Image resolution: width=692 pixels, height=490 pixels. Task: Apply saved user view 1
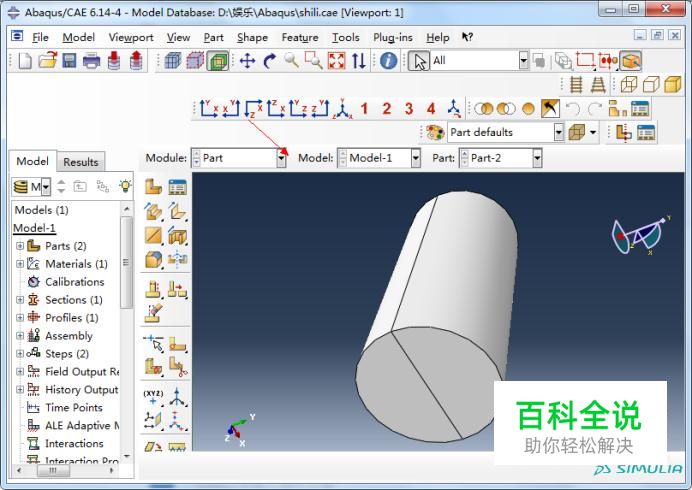coord(364,109)
